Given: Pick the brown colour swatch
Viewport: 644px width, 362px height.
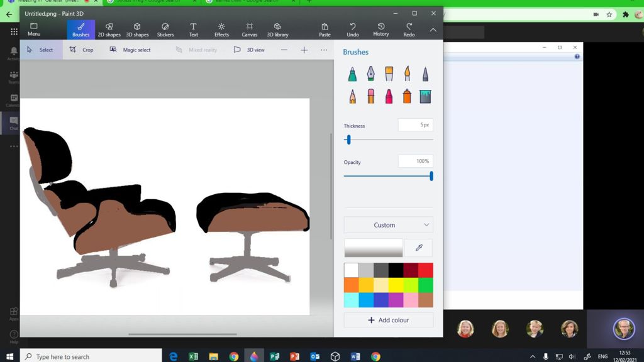Looking at the screenshot, I should (x=426, y=300).
